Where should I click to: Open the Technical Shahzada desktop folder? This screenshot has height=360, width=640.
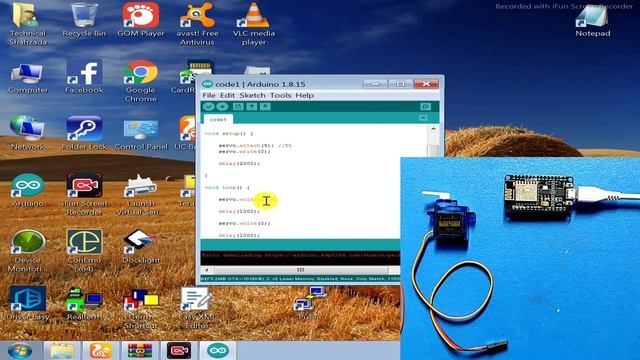tap(27, 24)
